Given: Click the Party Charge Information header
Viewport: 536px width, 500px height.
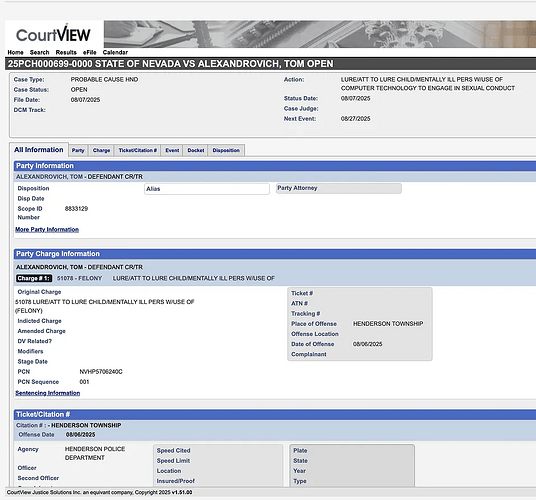Looking at the screenshot, I should tap(274, 254).
